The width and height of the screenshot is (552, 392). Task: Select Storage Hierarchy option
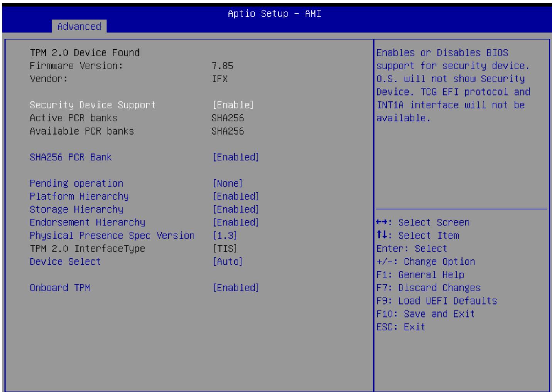pos(76,210)
